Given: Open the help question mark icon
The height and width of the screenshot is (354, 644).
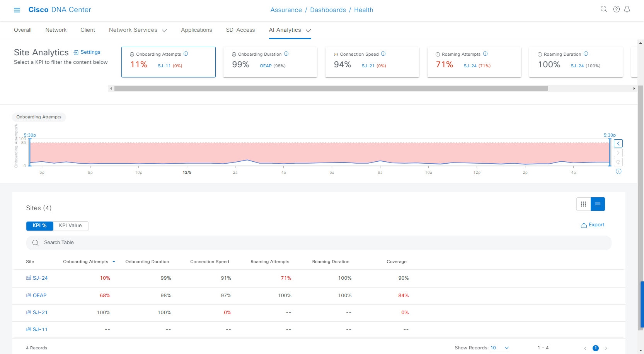Looking at the screenshot, I should (617, 9).
